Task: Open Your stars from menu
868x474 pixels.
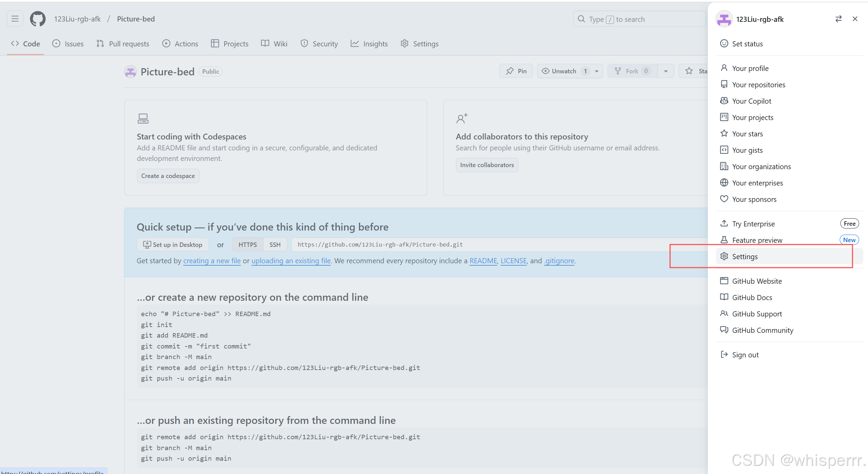Action: point(747,134)
